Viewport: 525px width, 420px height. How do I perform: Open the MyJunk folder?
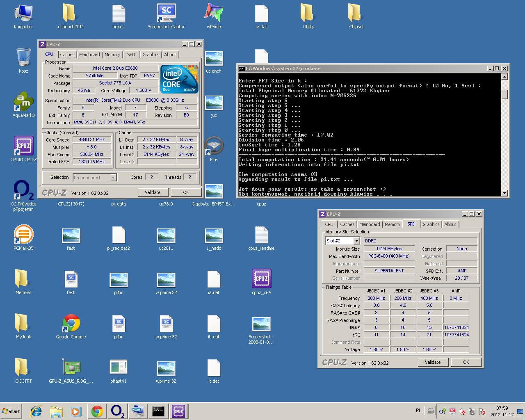[23, 326]
